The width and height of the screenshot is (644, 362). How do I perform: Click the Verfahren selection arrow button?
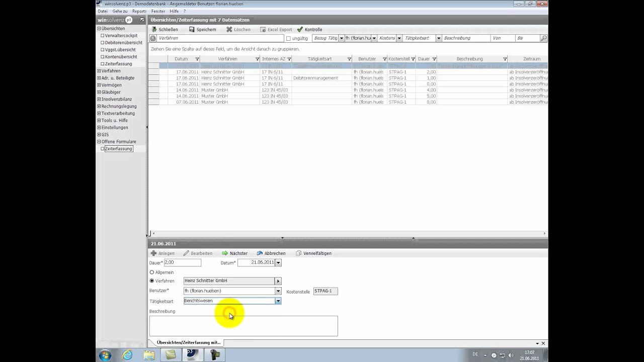tap(278, 281)
